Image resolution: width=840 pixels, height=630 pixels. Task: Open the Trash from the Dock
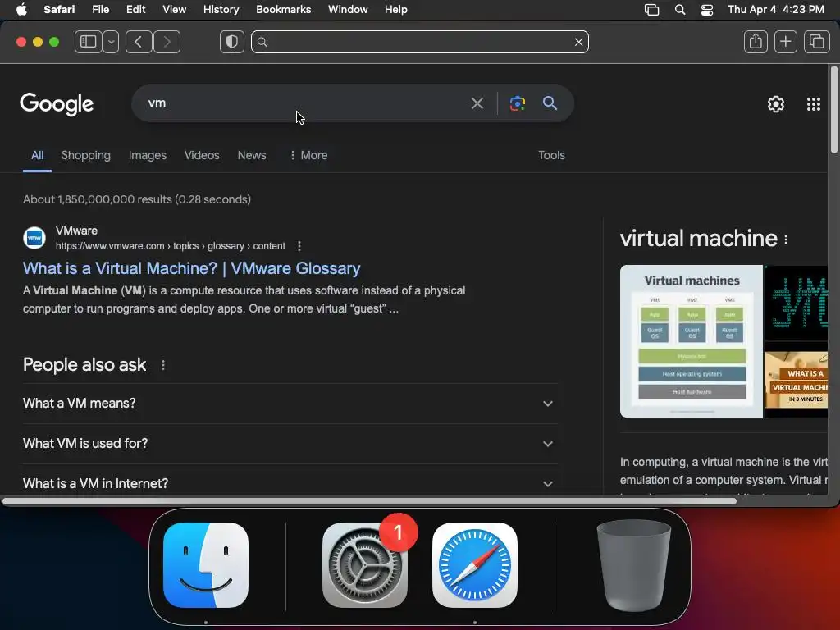[634, 565]
